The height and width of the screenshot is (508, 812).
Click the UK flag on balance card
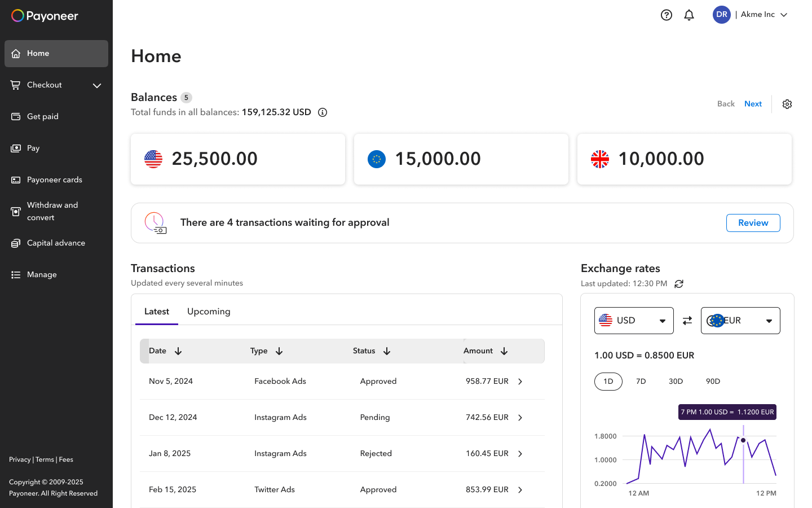pos(600,159)
